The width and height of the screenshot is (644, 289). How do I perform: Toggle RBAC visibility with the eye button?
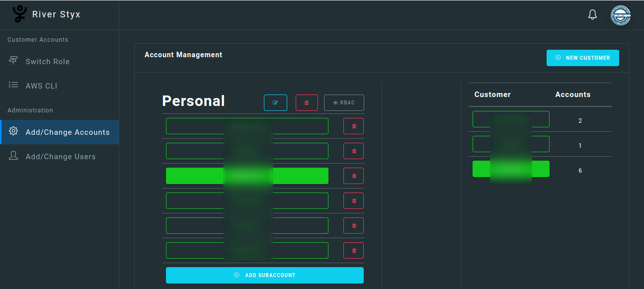(x=344, y=102)
